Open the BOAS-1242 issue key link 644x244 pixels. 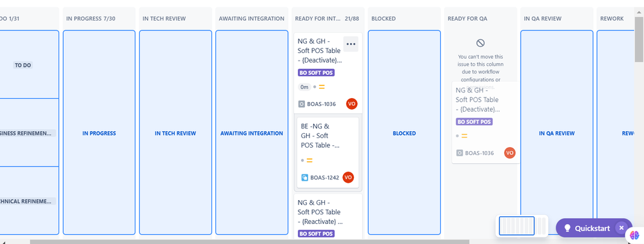pyautogui.click(x=324, y=178)
